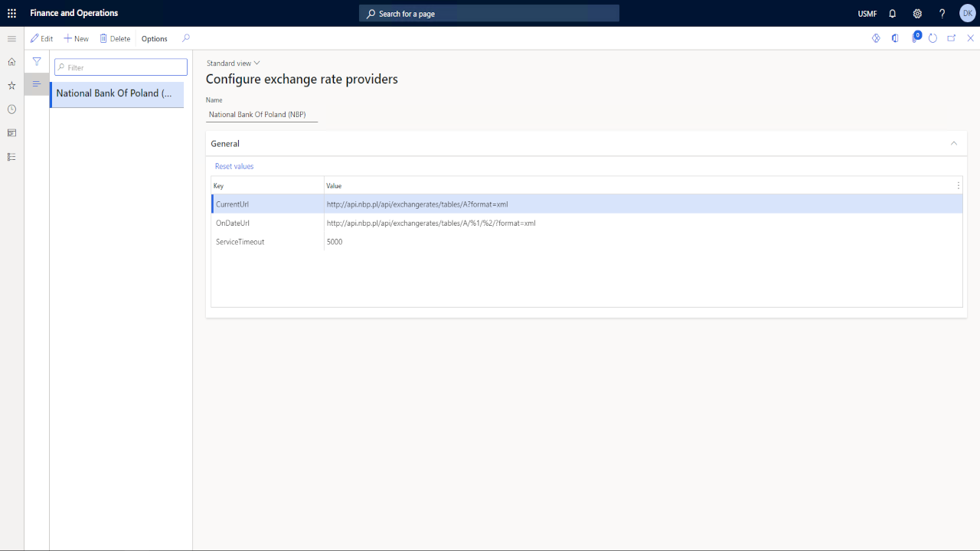This screenshot has width=980, height=551.
Task: Click the CurrentUrl value cell
Action: coord(643,204)
